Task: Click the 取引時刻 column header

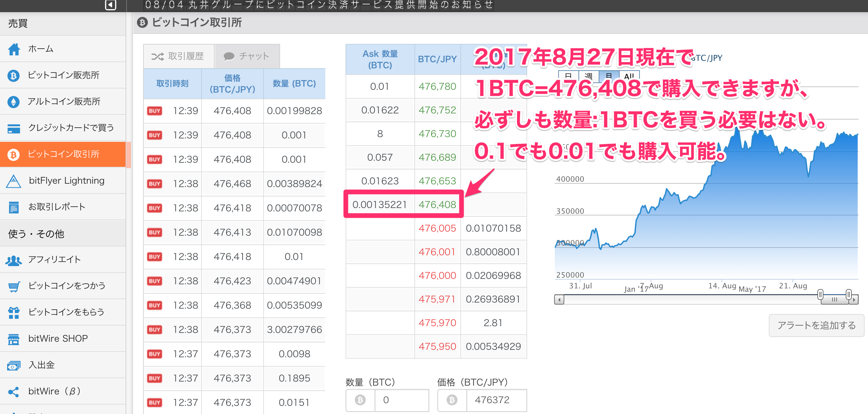Action: tap(172, 84)
